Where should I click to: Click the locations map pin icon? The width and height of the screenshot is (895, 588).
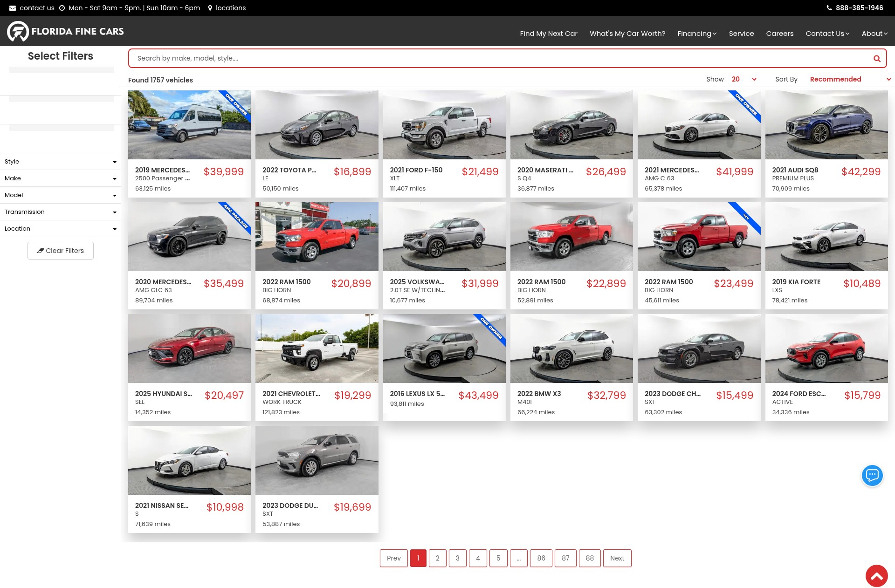[x=210, y=8]
